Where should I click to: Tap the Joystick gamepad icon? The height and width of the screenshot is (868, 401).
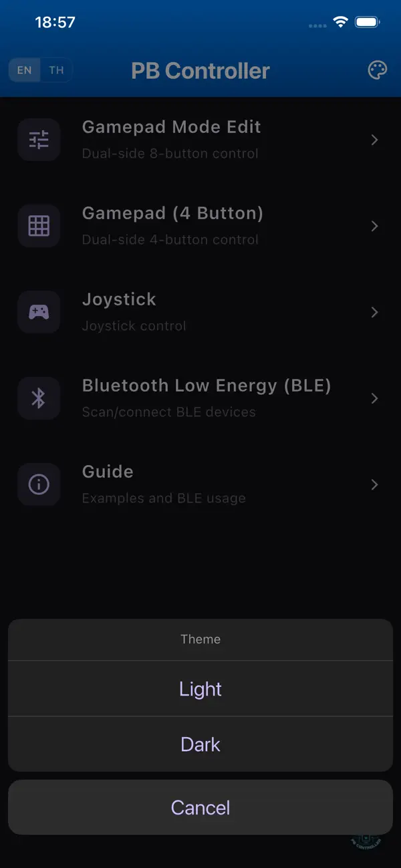(38, 312)
